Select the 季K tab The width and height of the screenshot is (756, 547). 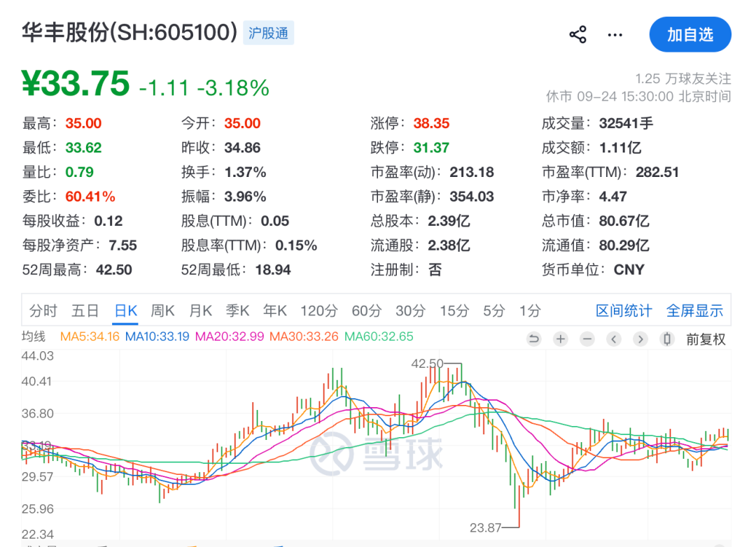coord(238,311)
